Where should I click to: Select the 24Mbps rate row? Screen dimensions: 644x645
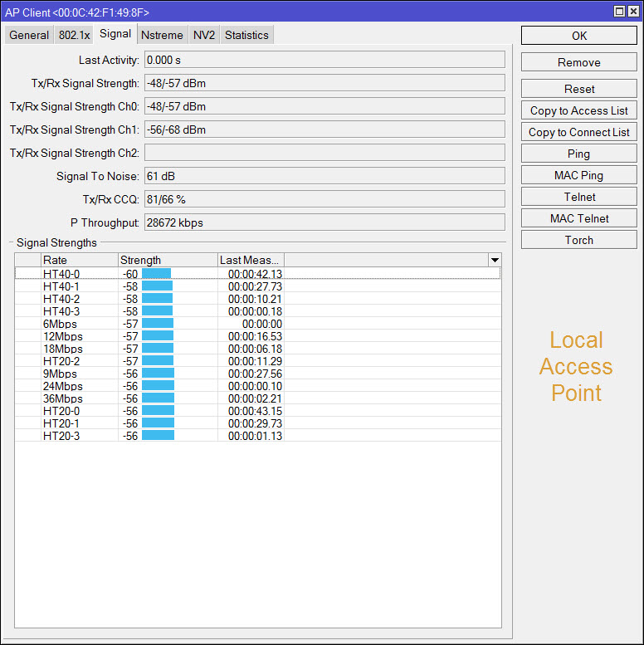coord(258,386)
